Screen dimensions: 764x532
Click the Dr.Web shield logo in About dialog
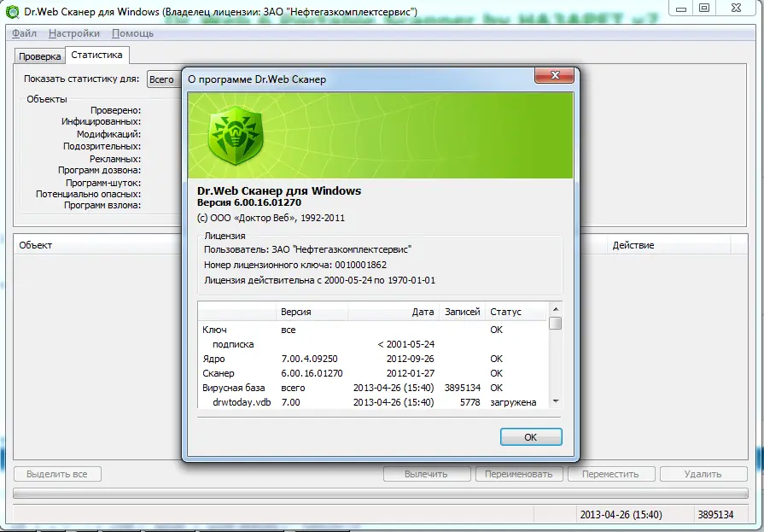point(236,135)
